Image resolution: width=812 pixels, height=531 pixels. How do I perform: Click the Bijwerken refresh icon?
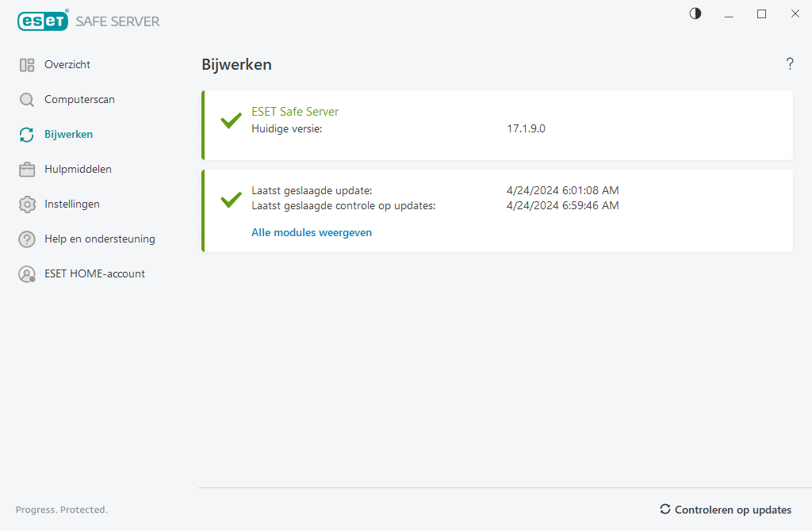pos(26,134)
